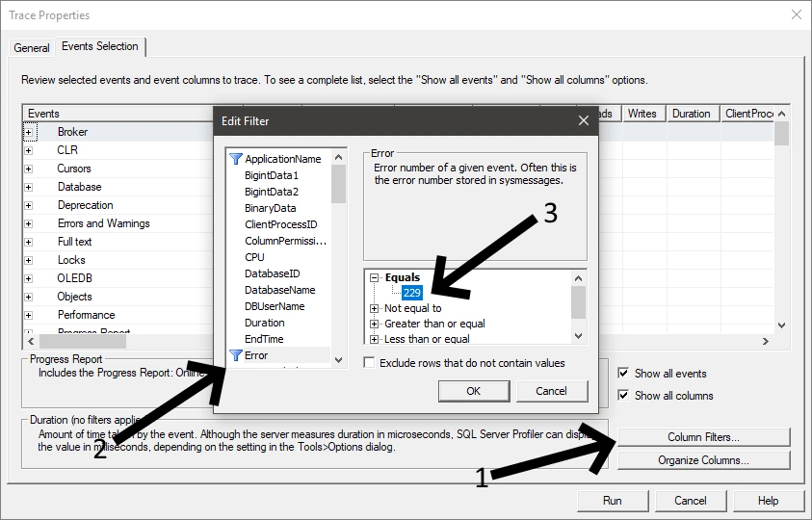Image resolution: width=812 pixels, height=520 pixels.
Task: Switch to the General tab
Action: click(x=32, y=48)
